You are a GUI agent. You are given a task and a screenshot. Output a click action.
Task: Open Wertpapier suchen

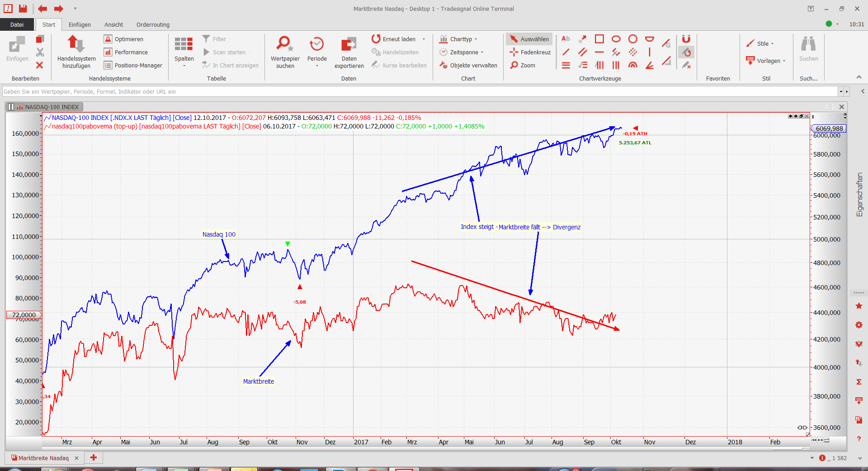pos(285,52)
